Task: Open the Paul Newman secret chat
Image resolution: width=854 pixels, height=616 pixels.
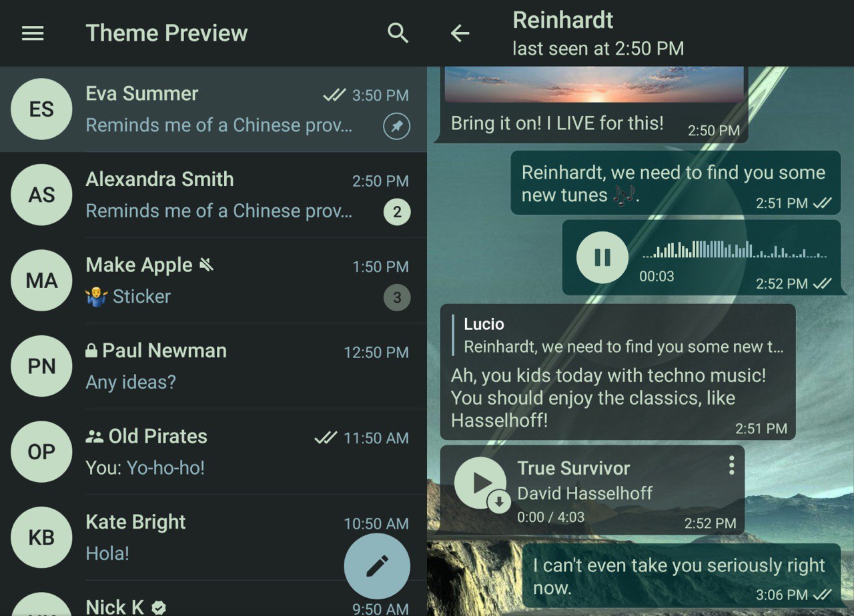Action: coord(213,366)
